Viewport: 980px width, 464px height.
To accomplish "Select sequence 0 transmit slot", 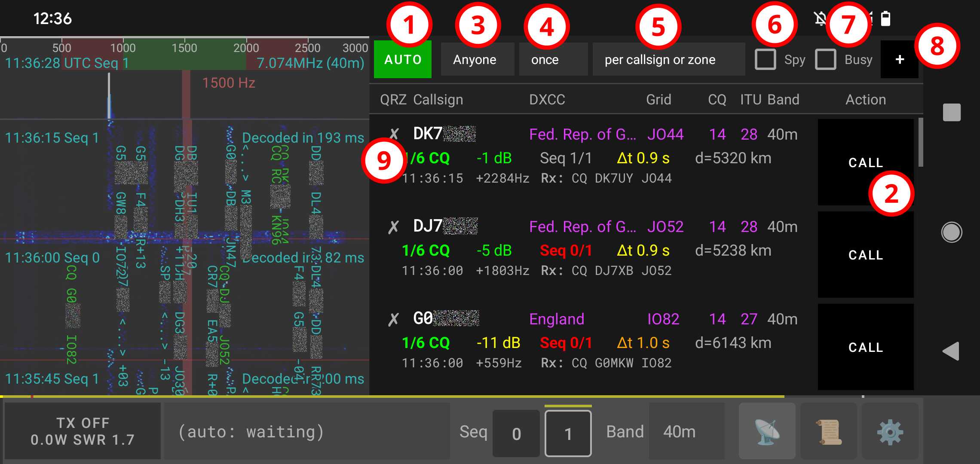I will tap(516, 433).
